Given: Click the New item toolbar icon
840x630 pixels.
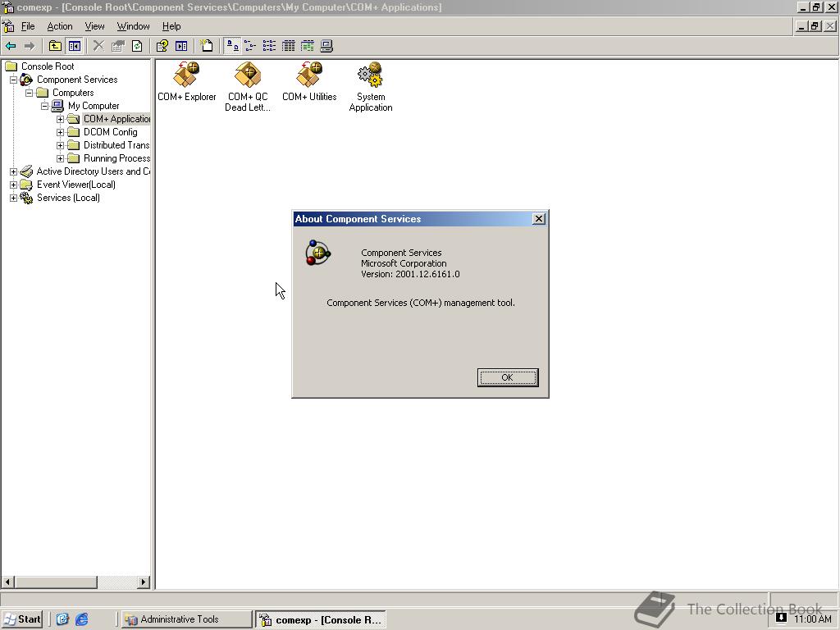Looking at the screenshot, I should pyautogui.click(x=207, y=46).
